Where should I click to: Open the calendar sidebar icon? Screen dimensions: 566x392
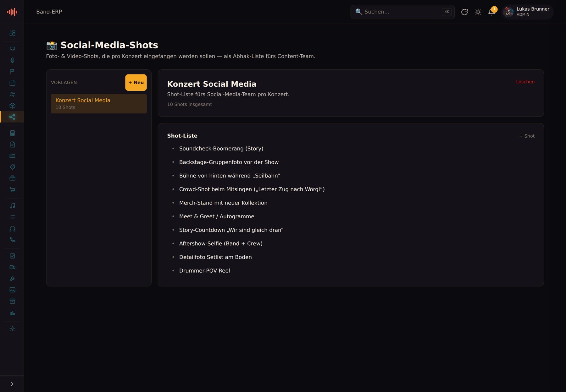coord(12,83)
